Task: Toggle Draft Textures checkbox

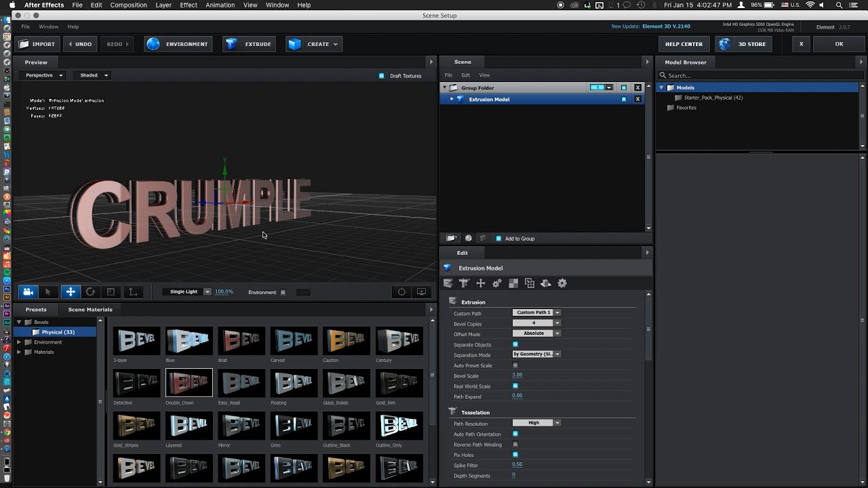Action: (x=381, y=76)
